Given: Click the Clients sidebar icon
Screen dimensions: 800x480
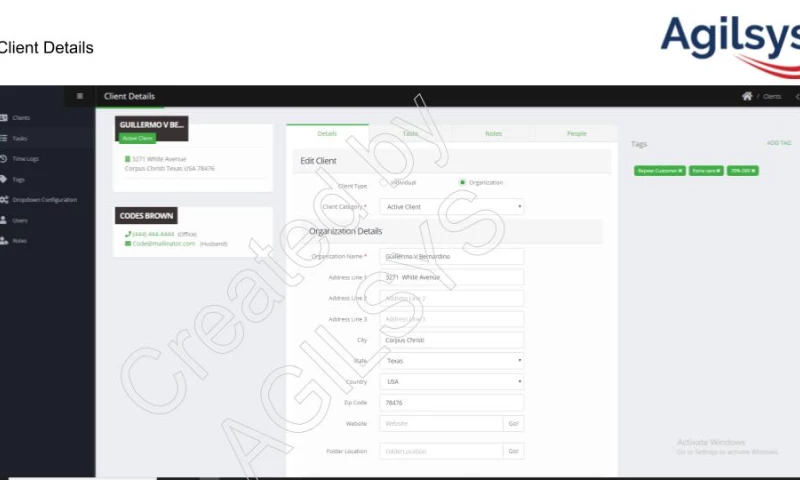Looking at the screenshot, I should tap(4, 118).
